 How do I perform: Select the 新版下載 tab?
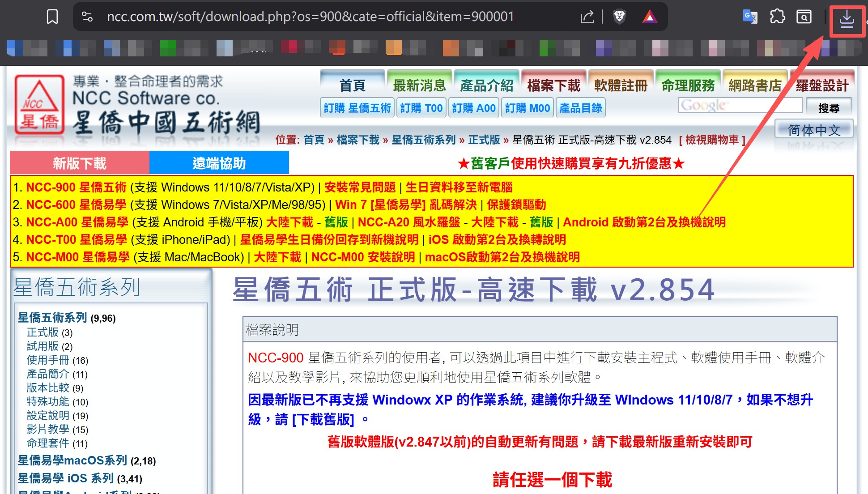click(80, 163)
